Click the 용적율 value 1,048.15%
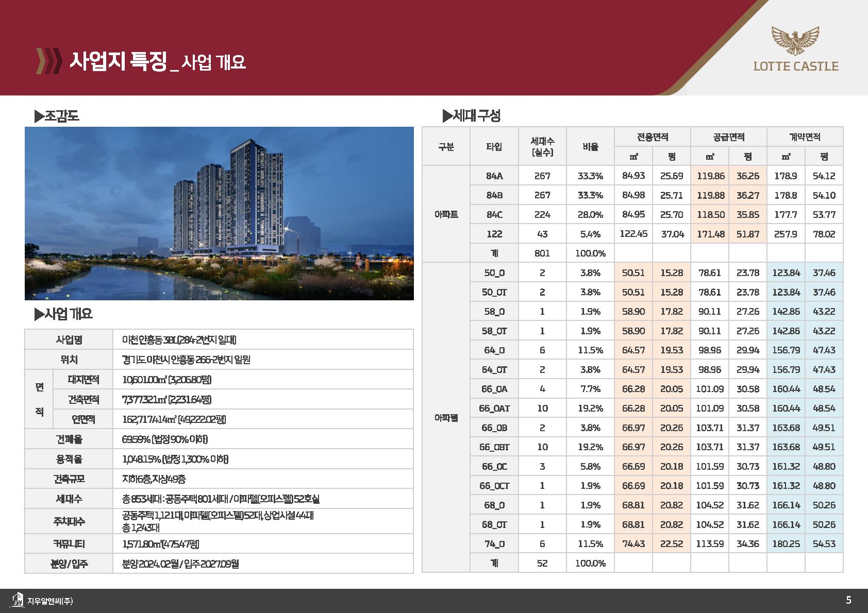This screenshot has height=613, width=868. (x=175, y=459)
